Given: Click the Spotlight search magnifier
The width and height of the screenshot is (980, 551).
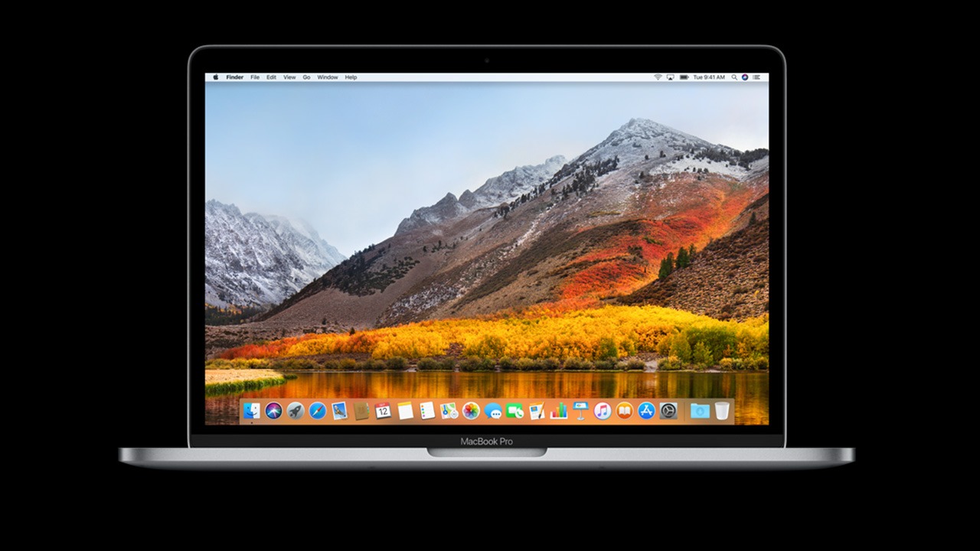Looking at the screenshot, I should (x=734, y=77).
